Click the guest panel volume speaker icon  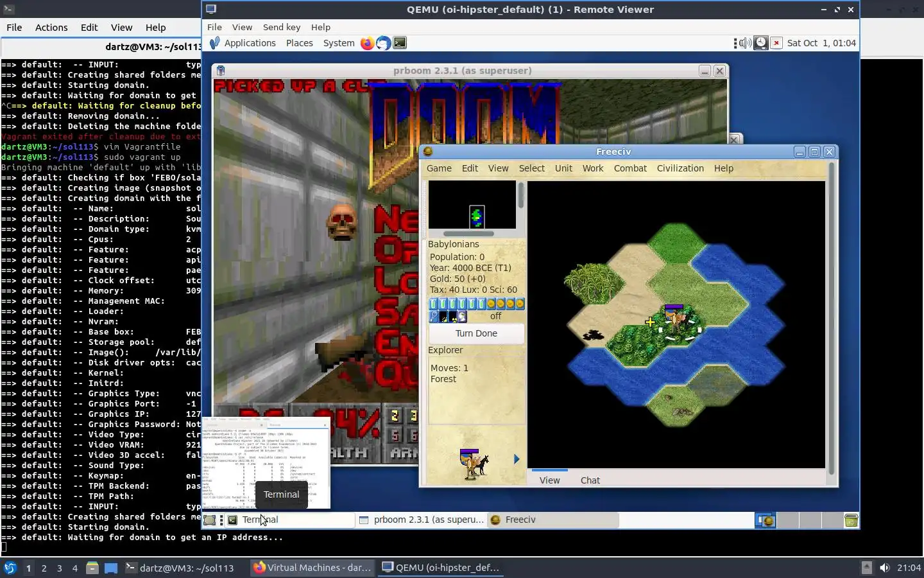[x=745, y=43]
